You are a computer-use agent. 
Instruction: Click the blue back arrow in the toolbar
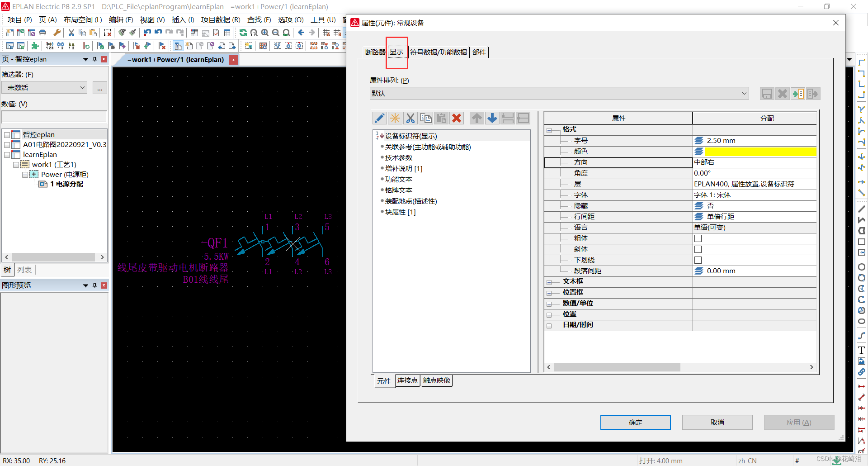point(301,33)
